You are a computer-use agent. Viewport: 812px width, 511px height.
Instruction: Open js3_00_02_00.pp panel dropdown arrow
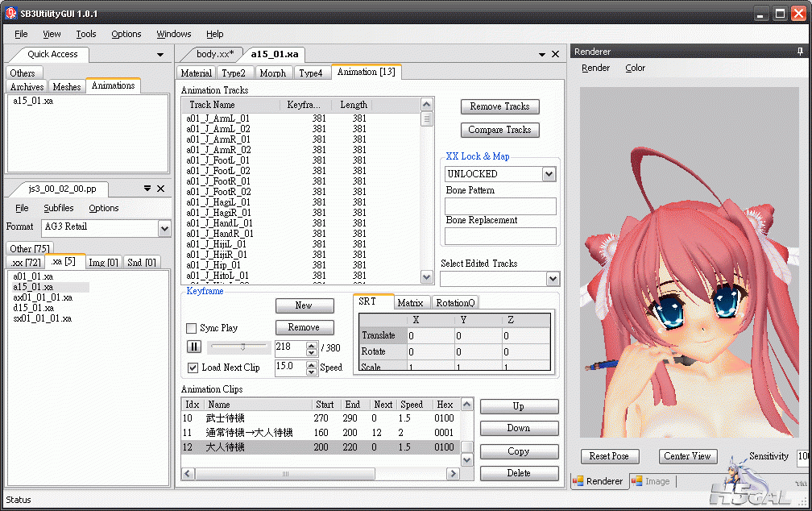point(147,189)
